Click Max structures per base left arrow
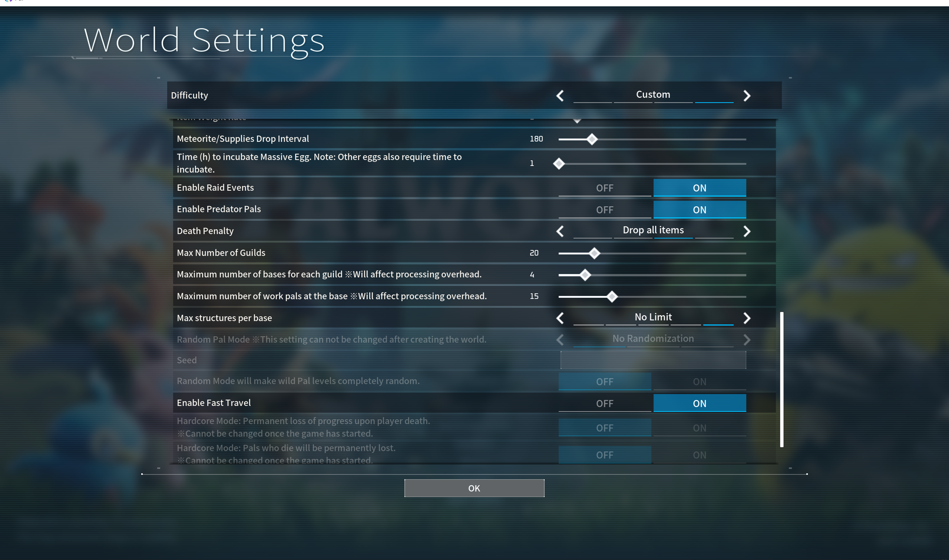The width and height of the screenshot is (949, 560). pyautogui.click(x=560, y=318)
